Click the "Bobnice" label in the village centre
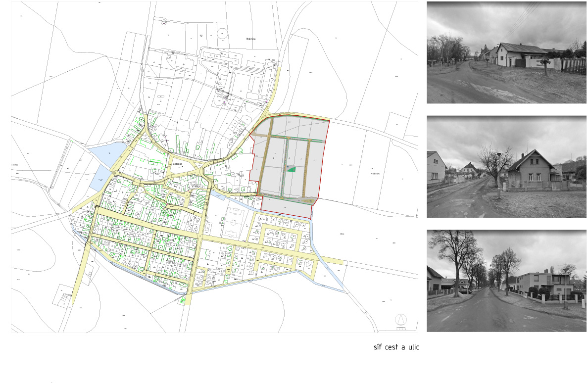Image resolution: width=588 pixels, height=383 pixels. (177, 164)
